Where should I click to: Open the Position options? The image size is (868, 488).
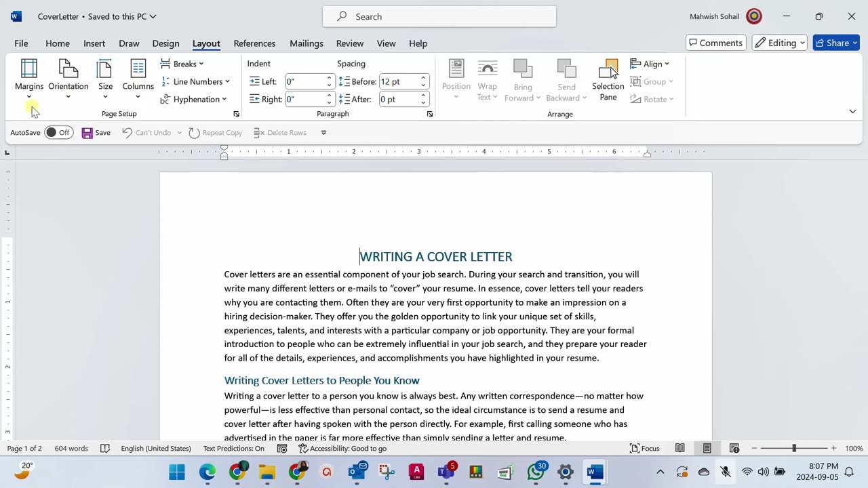456,79
